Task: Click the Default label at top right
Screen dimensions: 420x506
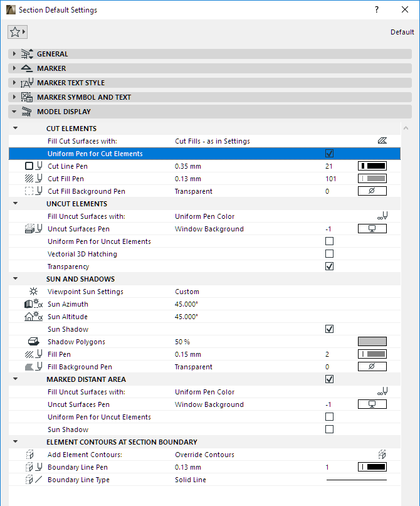Action: pos(402,32)
